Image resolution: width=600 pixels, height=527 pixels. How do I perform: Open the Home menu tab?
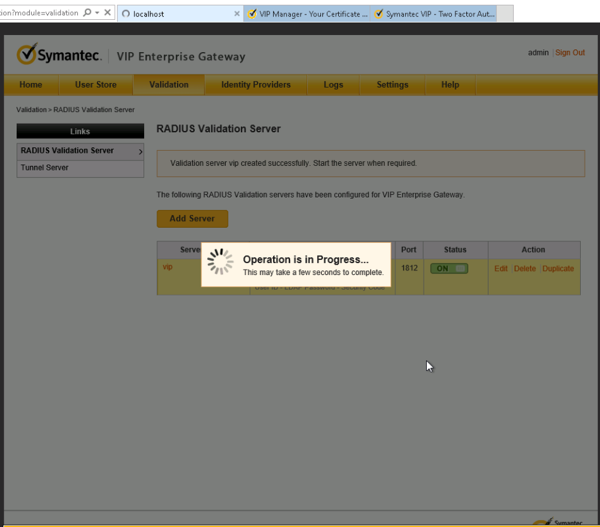31,85
